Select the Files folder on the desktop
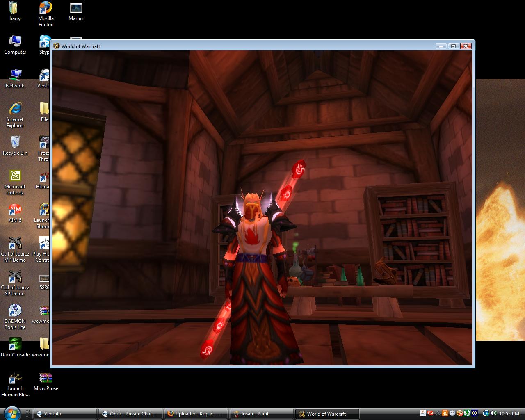This screenshot has height=420, width=525. (x=44, y=112)
